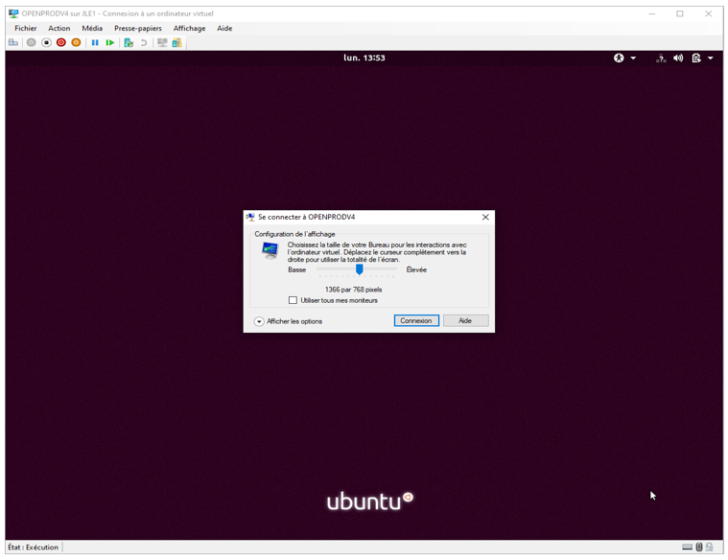Click the mouse icon in status bar
728x560 pixels.
(x=699, y=547)
